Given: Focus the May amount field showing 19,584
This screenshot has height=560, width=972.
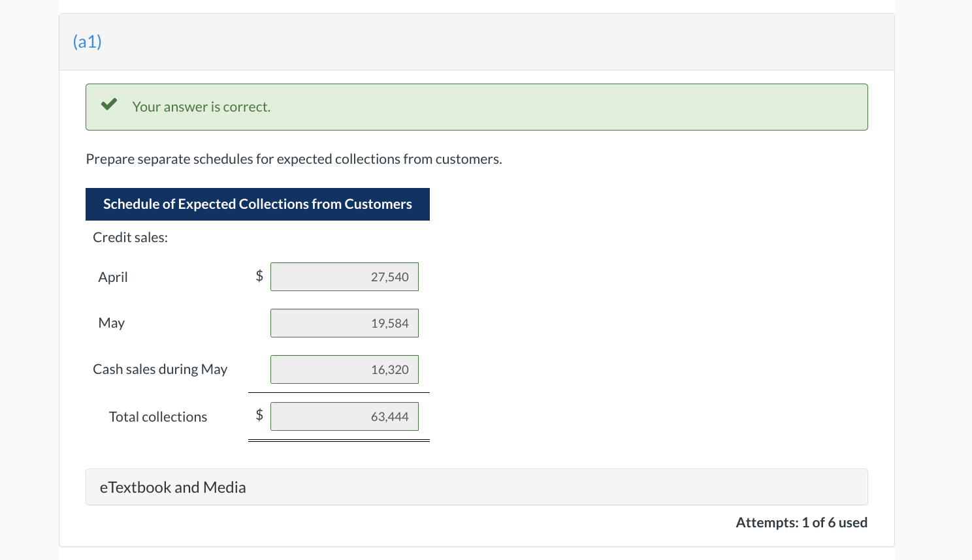Looking at the screenshot, I should pyautogui.click(x=344, y=323).
